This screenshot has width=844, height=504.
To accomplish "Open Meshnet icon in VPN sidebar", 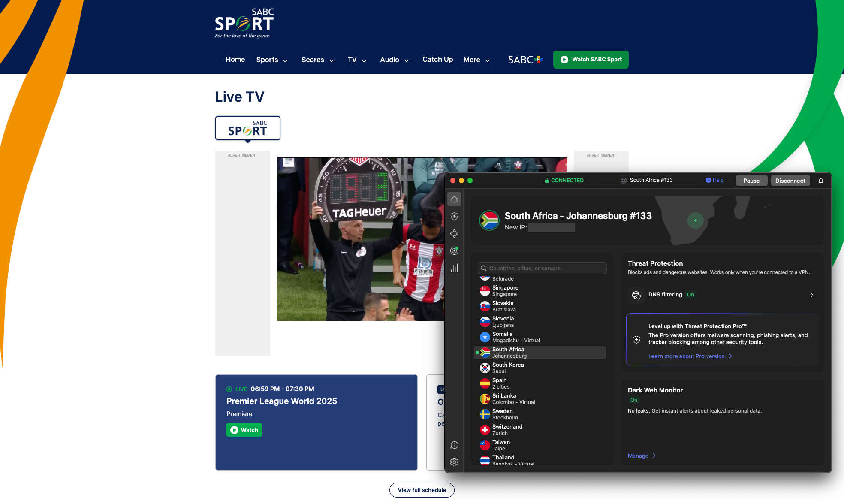I will click(x=454, y=233).
